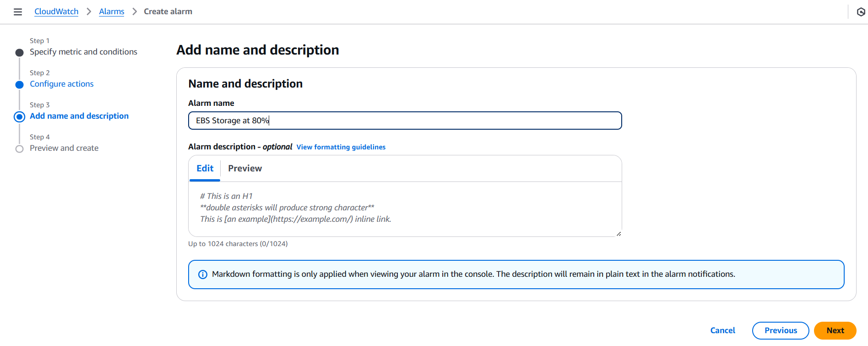Switch to the Edit tab
This screenshot has width=868, height=346.
point(205,168)
